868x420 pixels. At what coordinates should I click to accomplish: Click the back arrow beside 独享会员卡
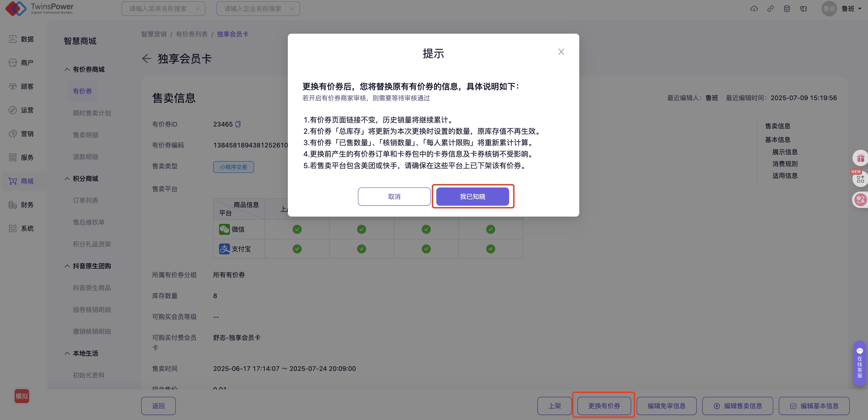(x=147, y=59)
